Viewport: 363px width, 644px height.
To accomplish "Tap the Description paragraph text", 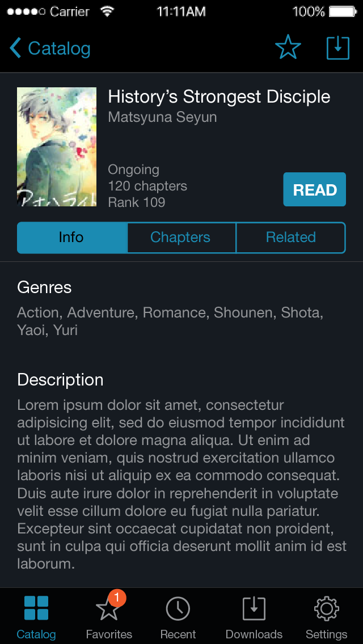I will [181, 485].
